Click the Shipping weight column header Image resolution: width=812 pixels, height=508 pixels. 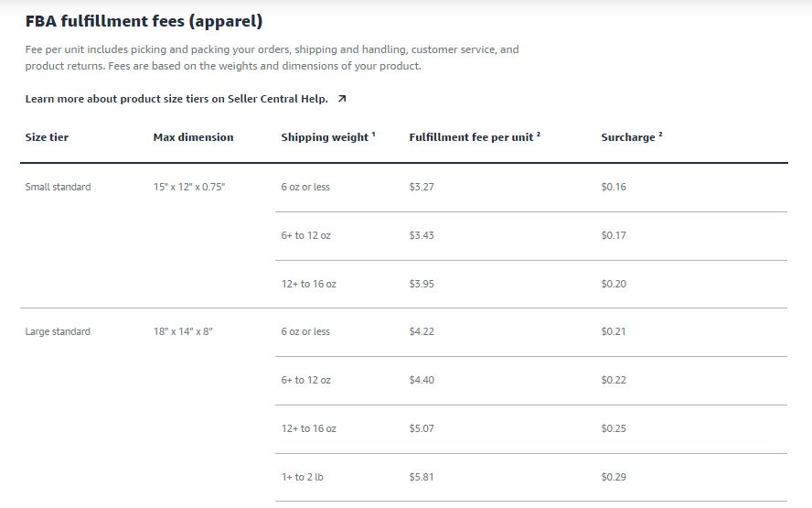pos(325,137)
